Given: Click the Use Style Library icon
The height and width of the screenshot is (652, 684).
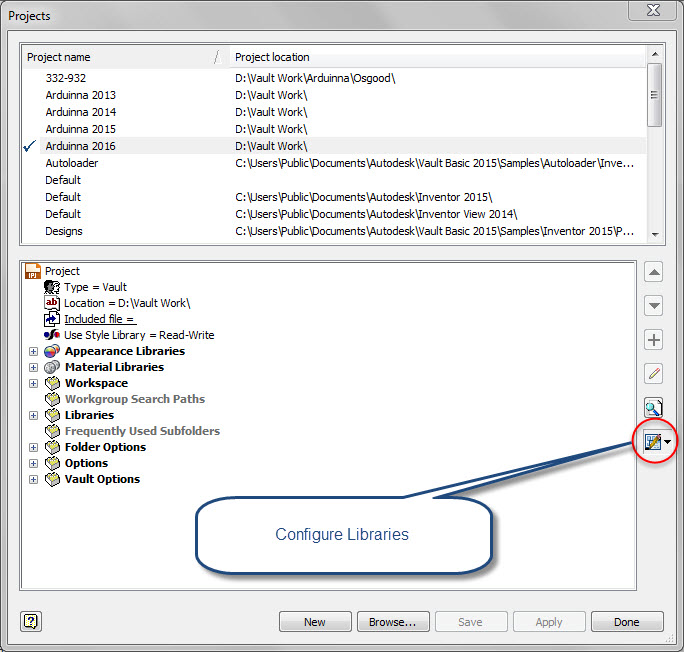Looking at the screenshot, I should 52,335.
